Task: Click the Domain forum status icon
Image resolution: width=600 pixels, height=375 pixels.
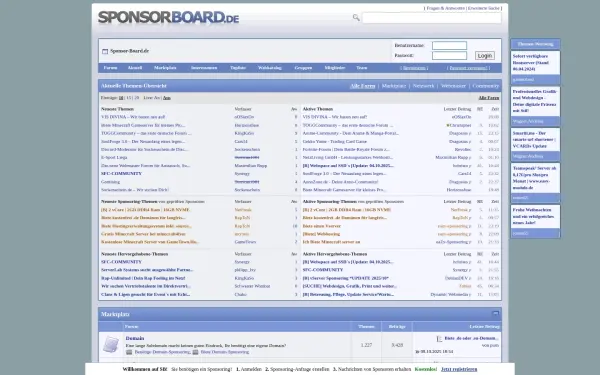Action: (x=111, y=344)
